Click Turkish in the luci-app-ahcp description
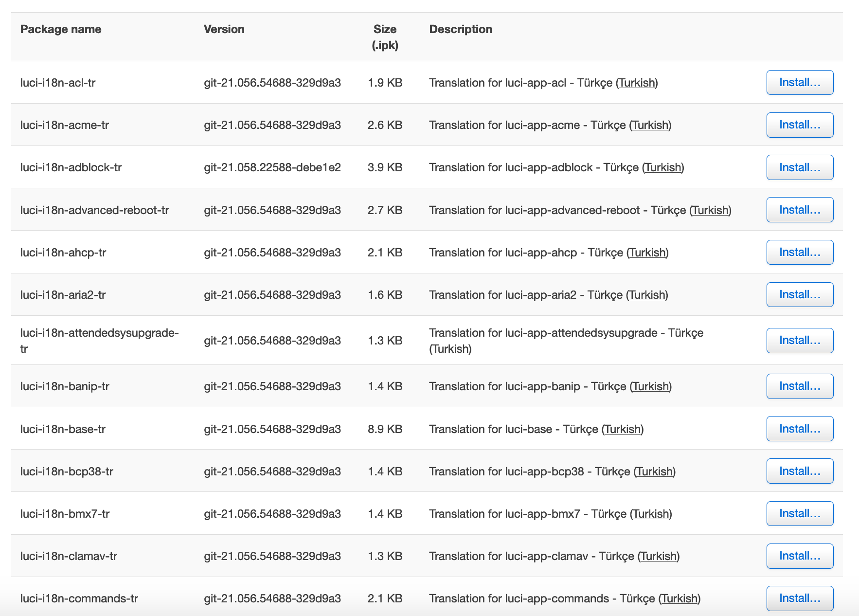Screen dimensions: 859x616 (647, 253)
